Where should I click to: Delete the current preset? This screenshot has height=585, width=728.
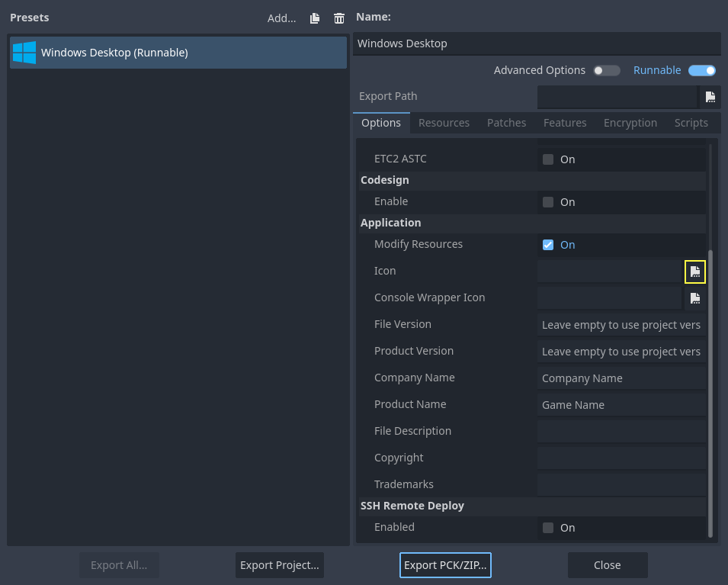(x=338, y=18)
